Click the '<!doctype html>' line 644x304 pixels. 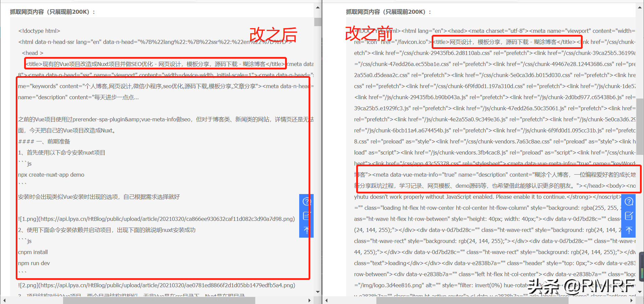tap(39, 31)
